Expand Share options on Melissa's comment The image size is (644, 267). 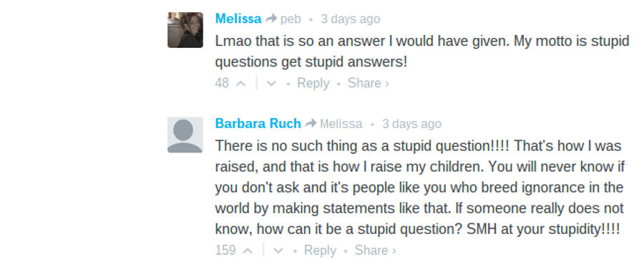[369, 83]
